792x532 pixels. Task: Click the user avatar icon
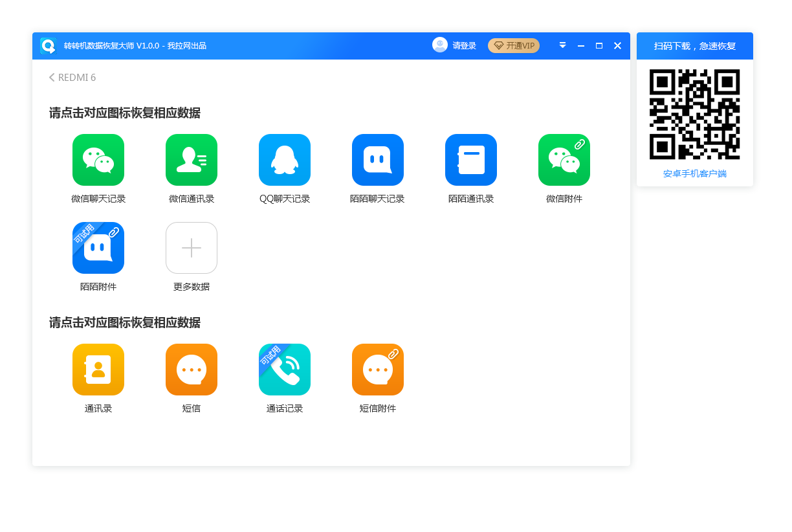click(x=440, y=45)
